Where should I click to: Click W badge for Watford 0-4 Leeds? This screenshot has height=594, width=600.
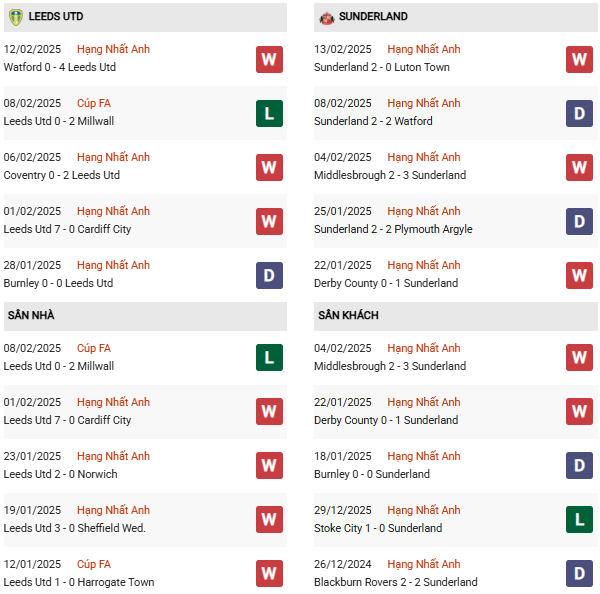click(x=269, y=59)
